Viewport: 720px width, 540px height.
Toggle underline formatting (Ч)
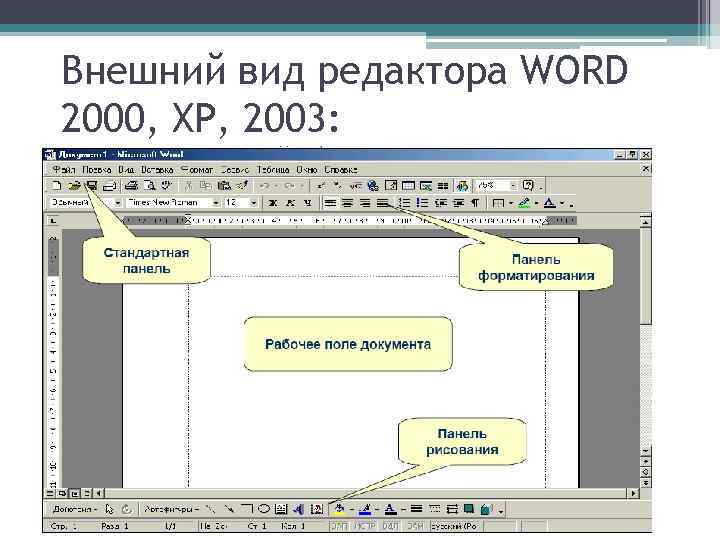(x=308, y=202)
